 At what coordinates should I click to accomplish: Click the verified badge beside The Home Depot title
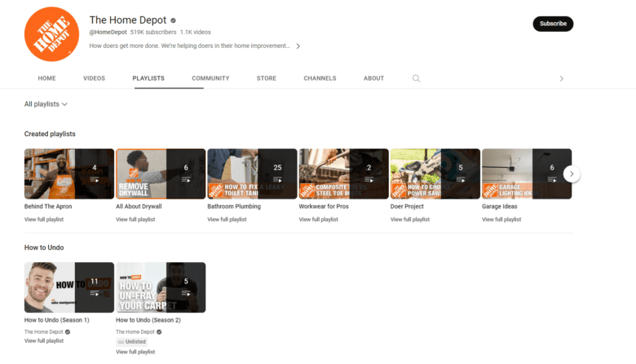click(x=173, y=20)
